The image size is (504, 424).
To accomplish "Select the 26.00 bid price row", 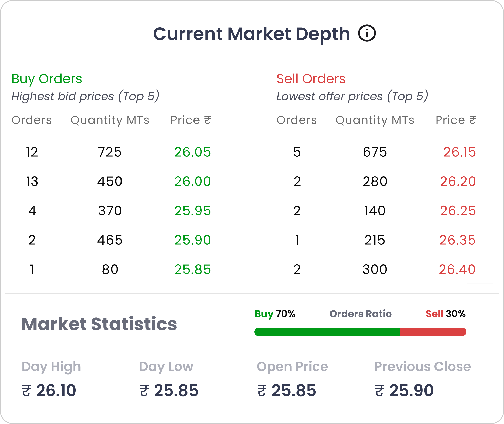I will click(192, 181).
